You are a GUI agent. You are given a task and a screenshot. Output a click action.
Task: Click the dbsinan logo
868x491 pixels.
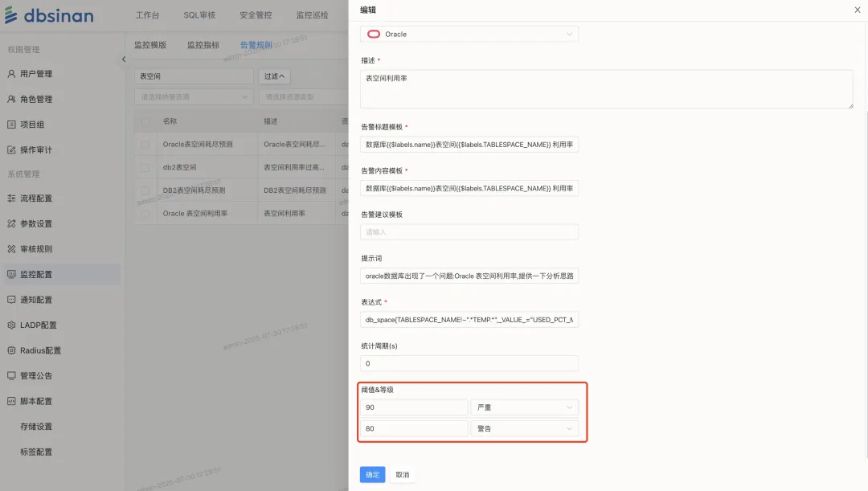tap(49, 15)
